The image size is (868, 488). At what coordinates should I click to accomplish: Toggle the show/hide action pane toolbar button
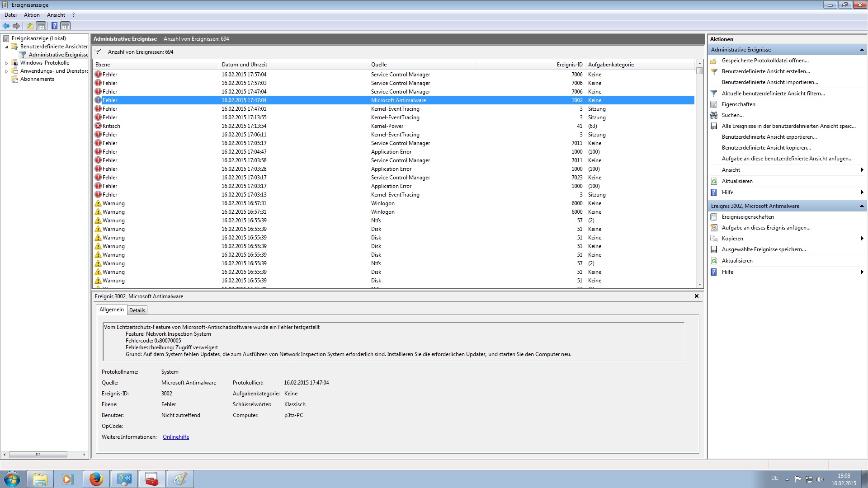(66, 26)
